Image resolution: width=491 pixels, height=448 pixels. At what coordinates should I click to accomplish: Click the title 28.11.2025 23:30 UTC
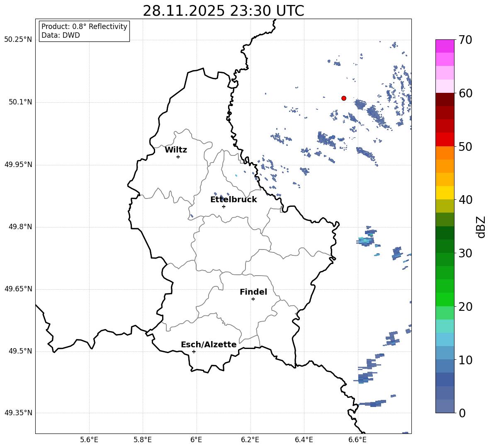(x=224, y=11)
